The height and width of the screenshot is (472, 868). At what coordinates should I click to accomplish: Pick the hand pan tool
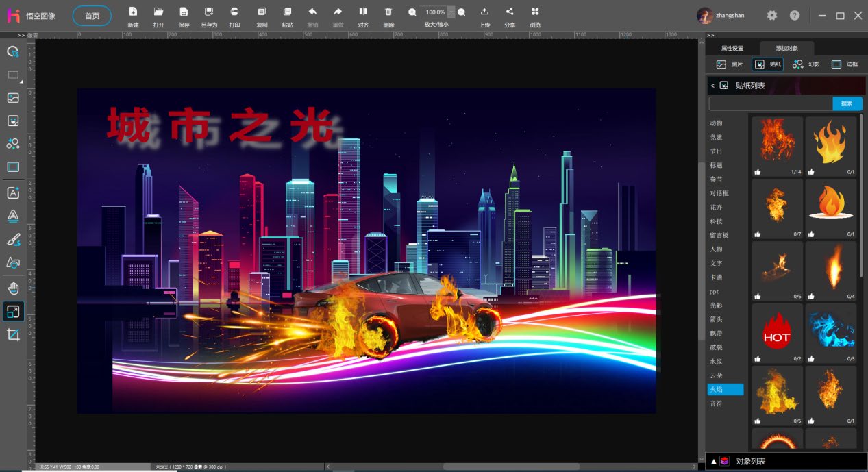(13, 288)
